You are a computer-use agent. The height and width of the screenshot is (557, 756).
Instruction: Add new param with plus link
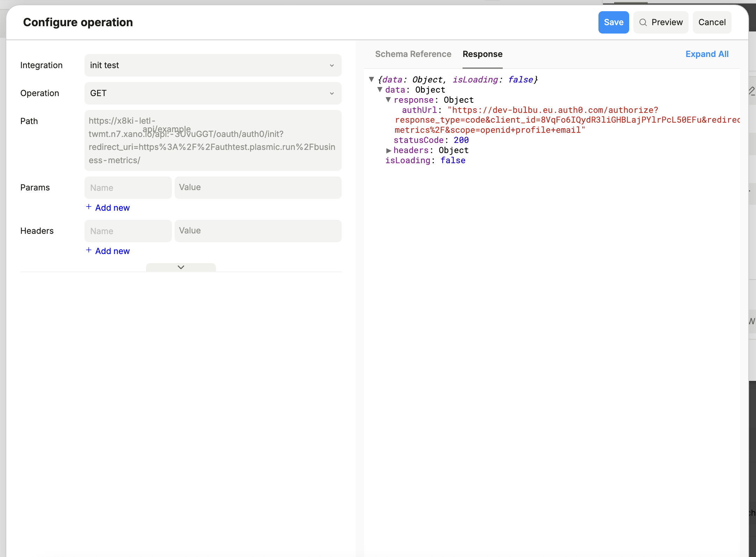pyautogui.click(x=108, y=208)
